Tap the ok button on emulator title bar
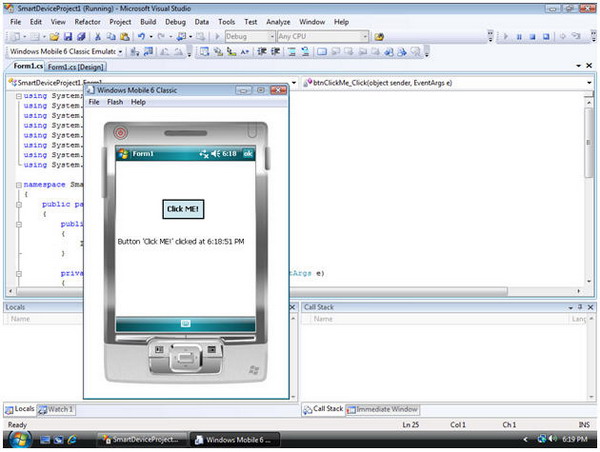This screenshot has width=600, height=452. click(248, 154)
